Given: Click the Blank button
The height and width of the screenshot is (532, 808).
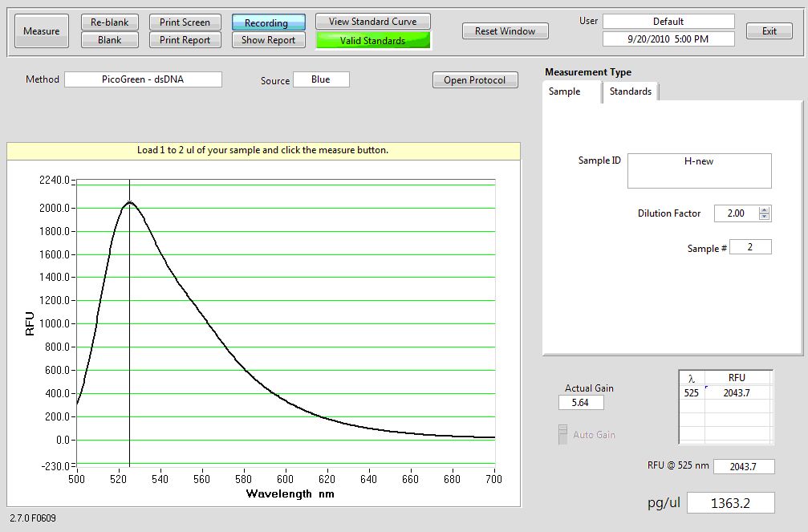Looking at the screenshot, I should coord(110,39).
